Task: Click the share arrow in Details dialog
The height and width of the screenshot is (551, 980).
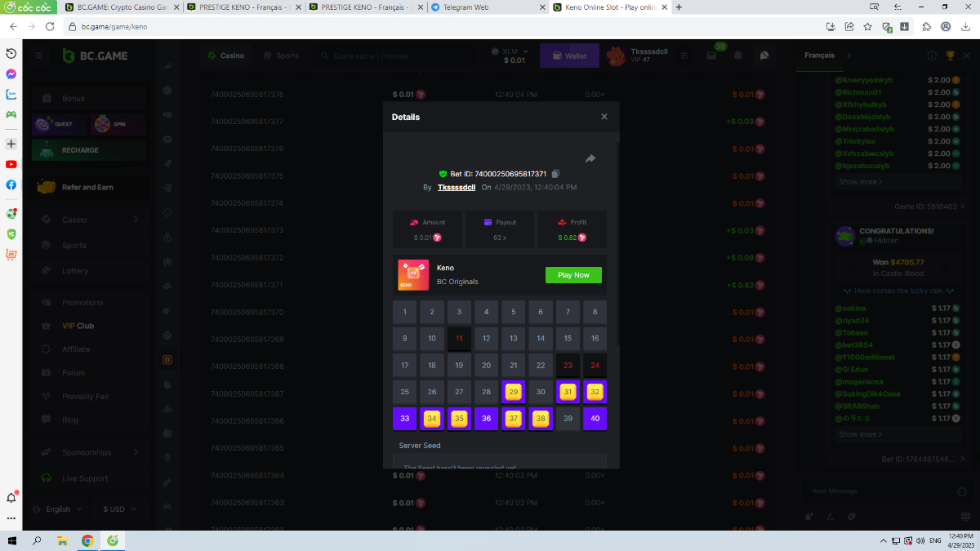Action: click(590, 158)
